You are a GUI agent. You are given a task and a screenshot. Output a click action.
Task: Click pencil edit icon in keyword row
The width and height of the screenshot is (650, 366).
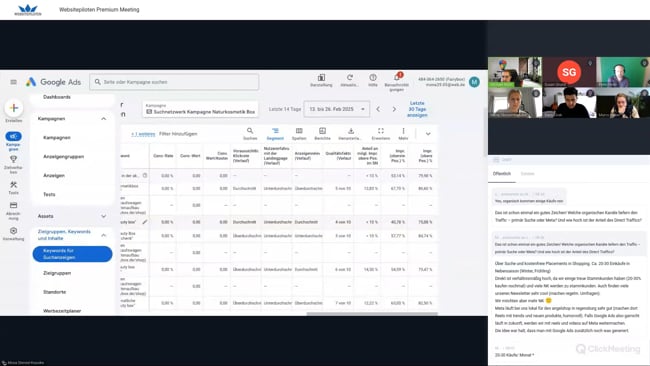(x=145, y=222)
